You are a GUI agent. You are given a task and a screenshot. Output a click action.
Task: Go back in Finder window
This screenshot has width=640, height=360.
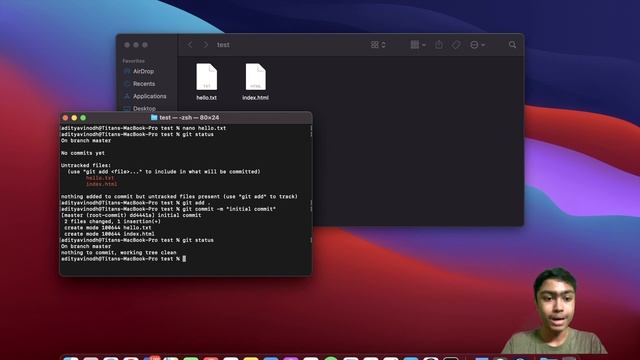tap(190, 45)
